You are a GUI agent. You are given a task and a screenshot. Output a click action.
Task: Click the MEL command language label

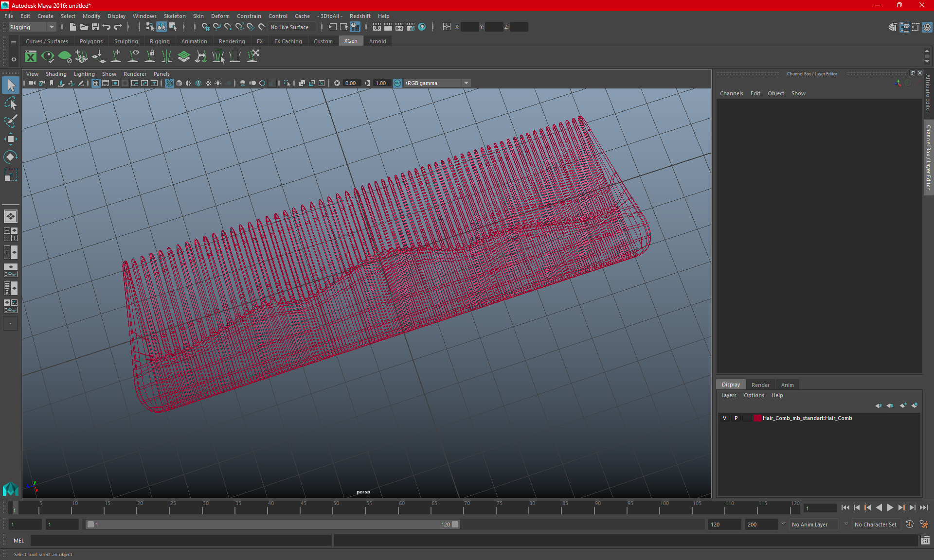18,541
